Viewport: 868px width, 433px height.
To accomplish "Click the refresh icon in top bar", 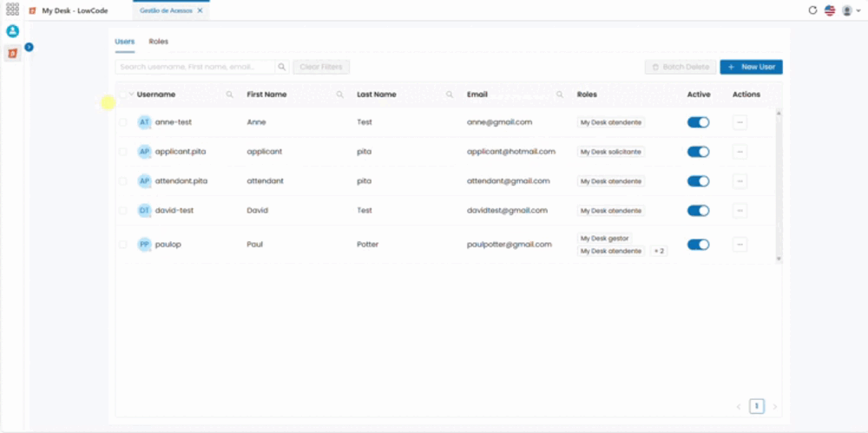I will point(812,10).
